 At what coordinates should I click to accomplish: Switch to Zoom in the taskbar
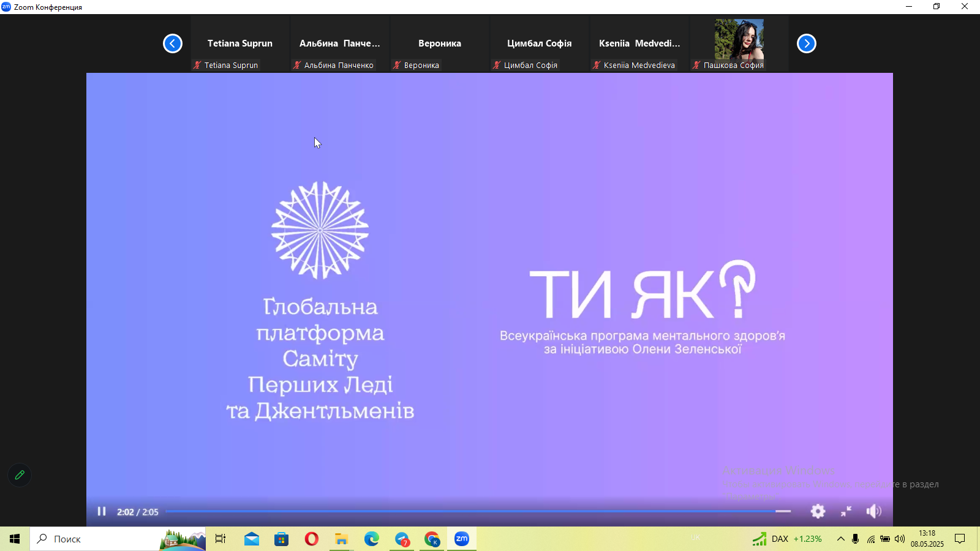462,539
